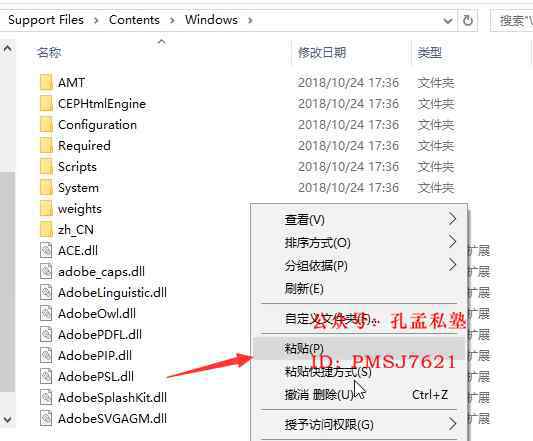
Task: Click into the search box
Action: point(512,21)
